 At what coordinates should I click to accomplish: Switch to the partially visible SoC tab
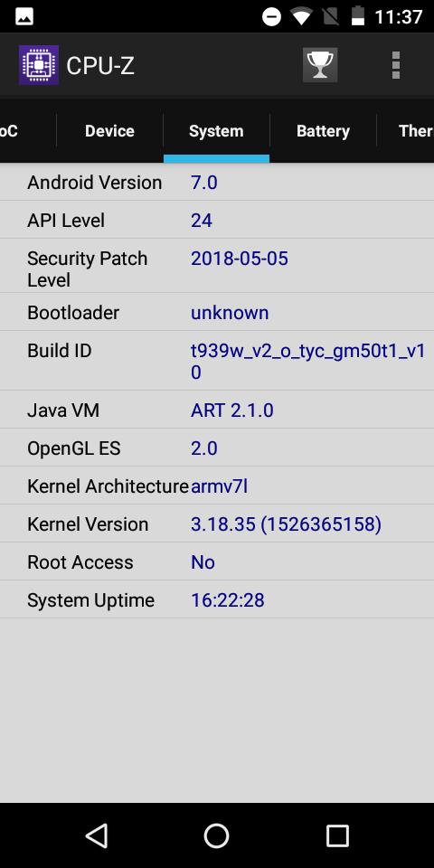[x=9, y=131]
